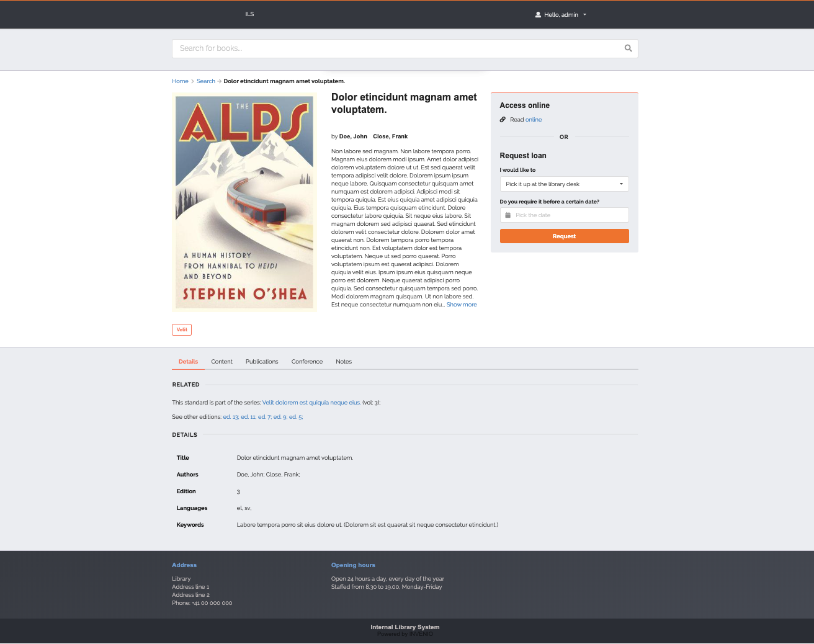This screenshot has width=814, height=644.
Task: Click the book title heading
Action: 404,104
